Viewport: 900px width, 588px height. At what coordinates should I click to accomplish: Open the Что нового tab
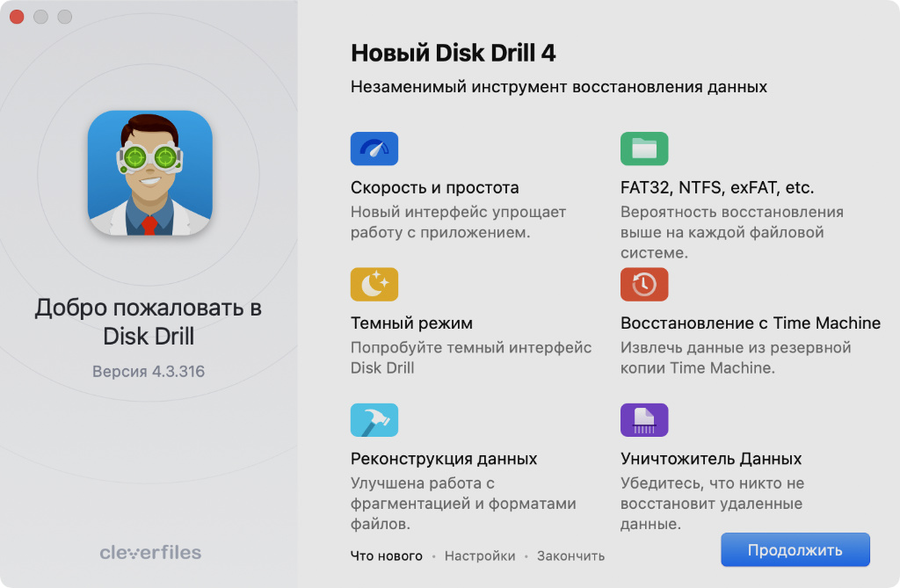pyautogui.click(x=387, y=555)
